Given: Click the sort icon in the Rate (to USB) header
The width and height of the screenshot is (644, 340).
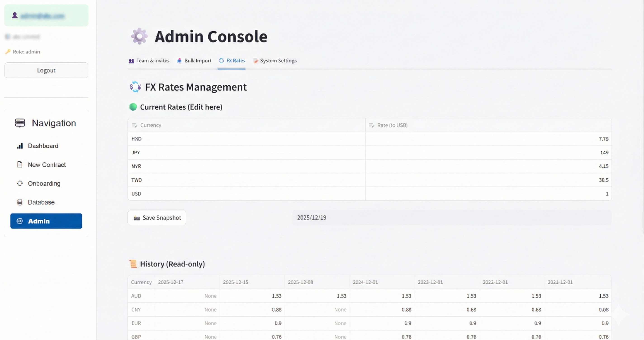Looking at the screenshot, I should [x=372, y=125].
